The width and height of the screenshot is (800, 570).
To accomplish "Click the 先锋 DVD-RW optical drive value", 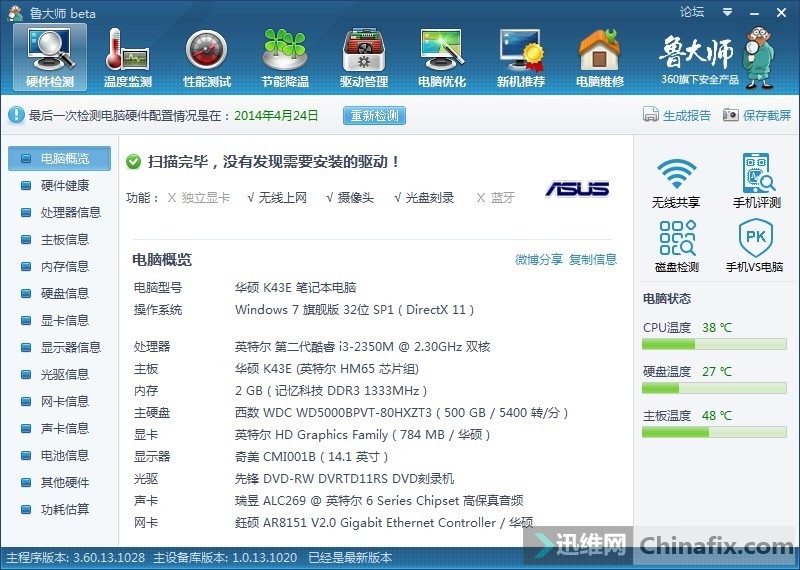I will [344, 478].
